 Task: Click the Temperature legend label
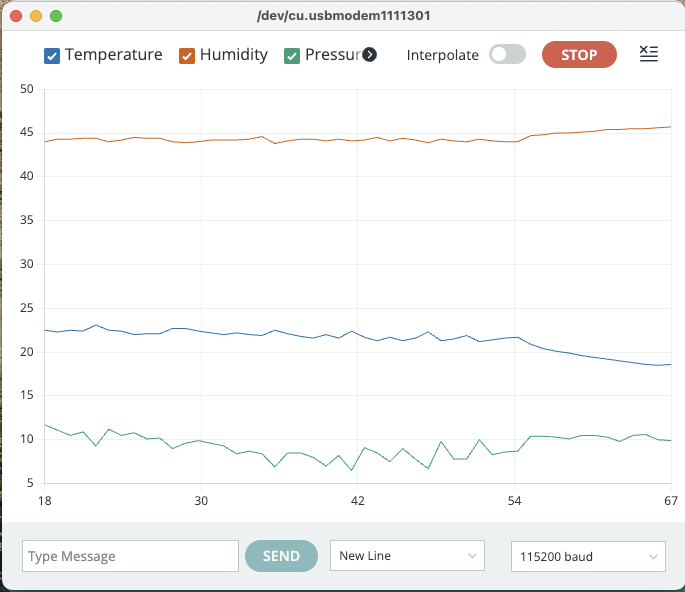(x=114, y=55)
